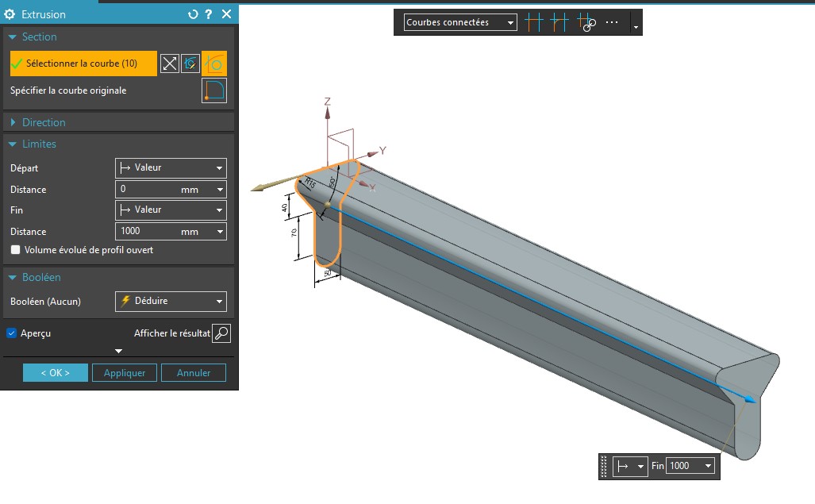Click the second icon after Courbes connectées
The image size is (815, 504).
pyautogui.click(x=559, y=22)
